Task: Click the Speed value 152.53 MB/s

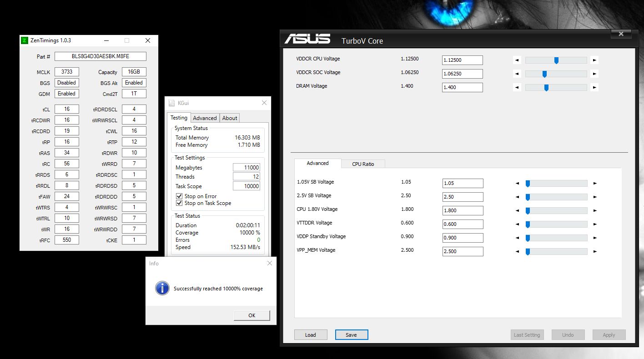Action: (x=245, y=247)
